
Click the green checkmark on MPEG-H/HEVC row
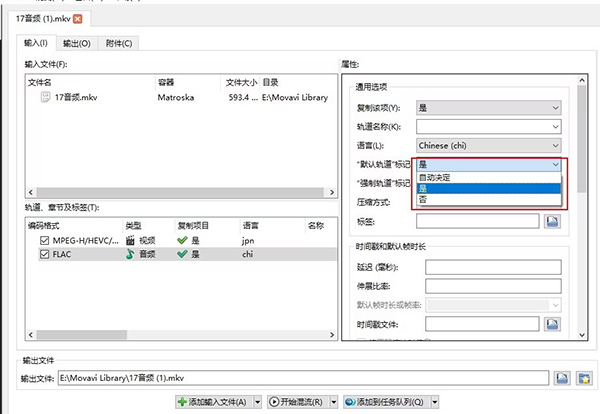pyautogui.click(x=182, y=241)
